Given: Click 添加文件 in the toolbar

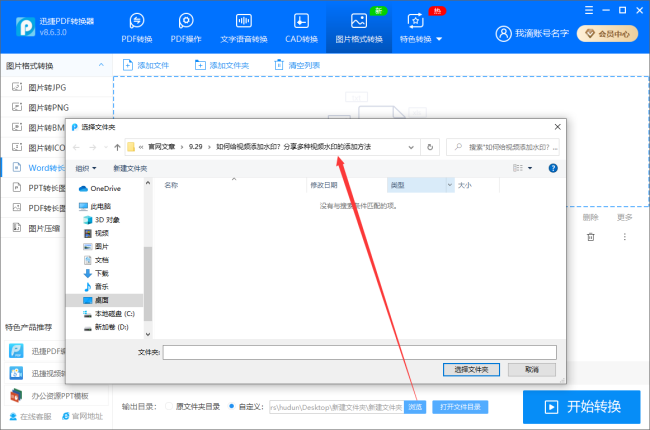Looking at the screenshot, I should coord(146,65).
